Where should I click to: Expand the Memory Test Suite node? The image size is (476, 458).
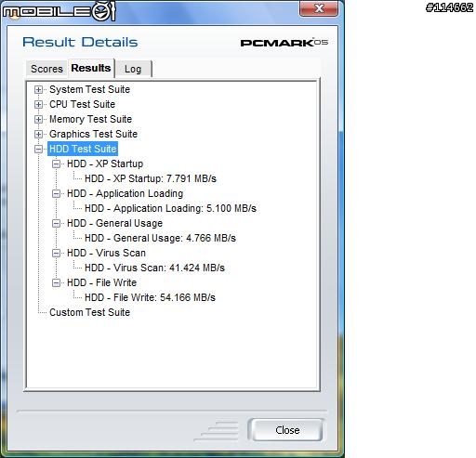[38, 120]
